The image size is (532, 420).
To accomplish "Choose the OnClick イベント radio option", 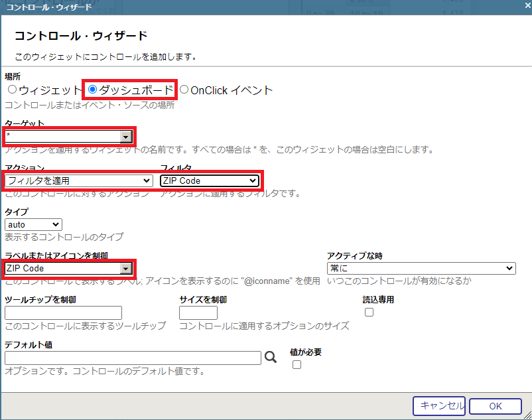I will click(x=184, y=89).
